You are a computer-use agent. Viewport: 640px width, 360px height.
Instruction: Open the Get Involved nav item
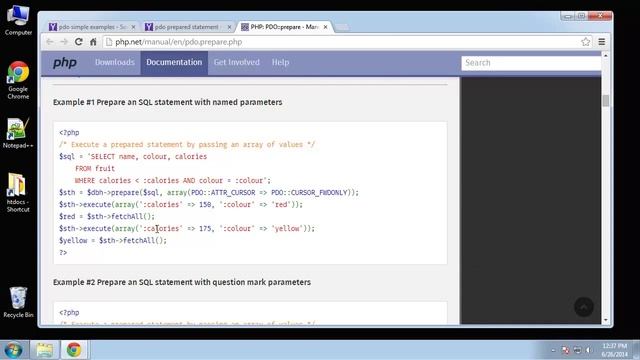(237, 62)
